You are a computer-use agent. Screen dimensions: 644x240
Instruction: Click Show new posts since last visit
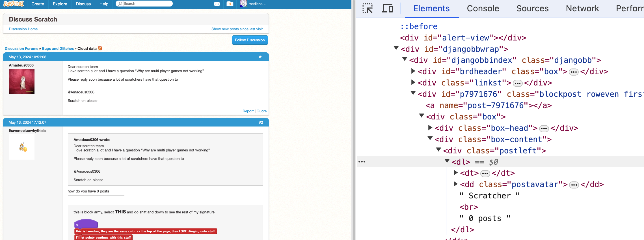237,29
